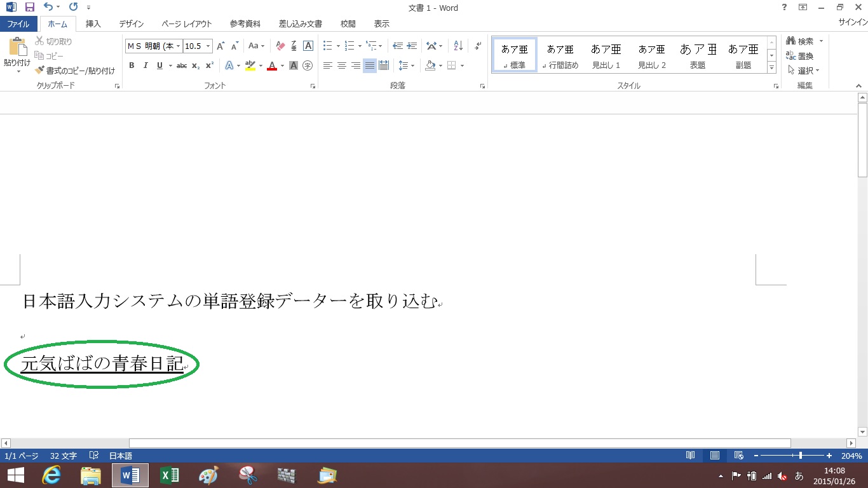Screen dimensions: 868x488
Task: Click the phonetic guide (ruby) icon
Action: [x=294, y=46]
